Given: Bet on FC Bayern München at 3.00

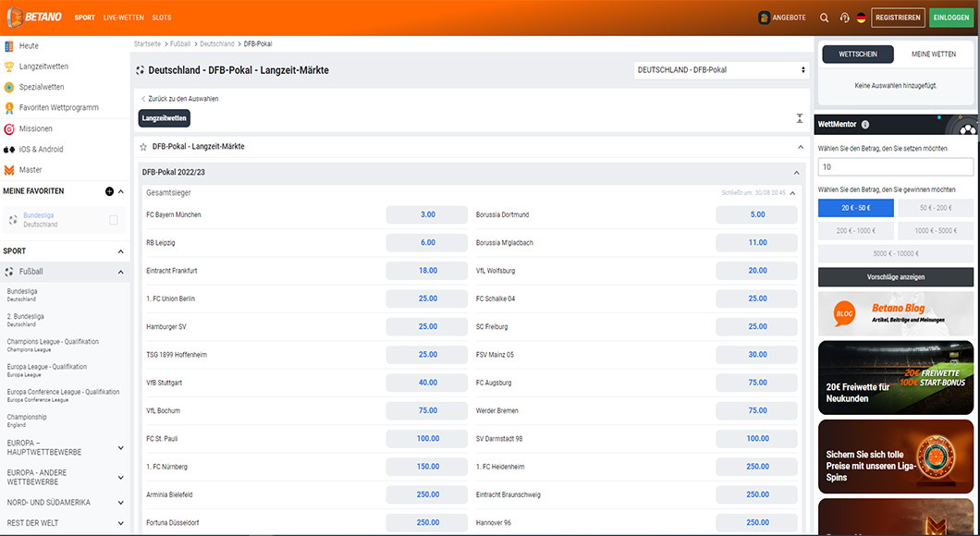Looking at the screenshot, I should pos(427,214).
